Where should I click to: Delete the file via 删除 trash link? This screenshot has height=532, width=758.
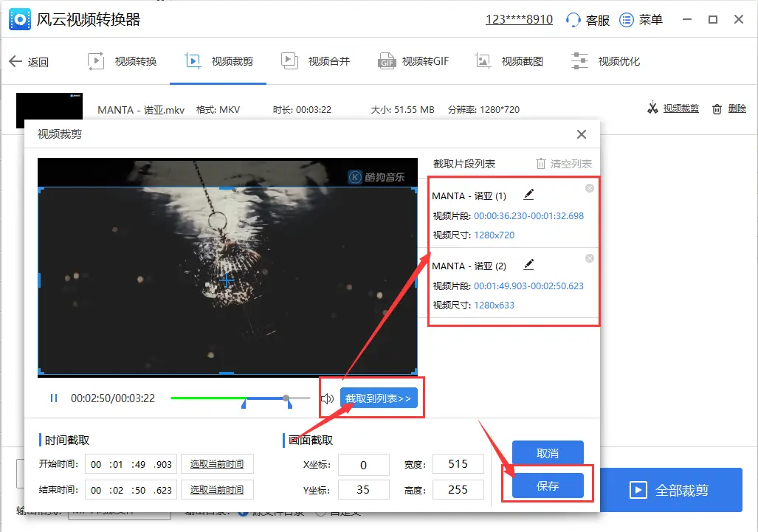click(x=729, y=108)
